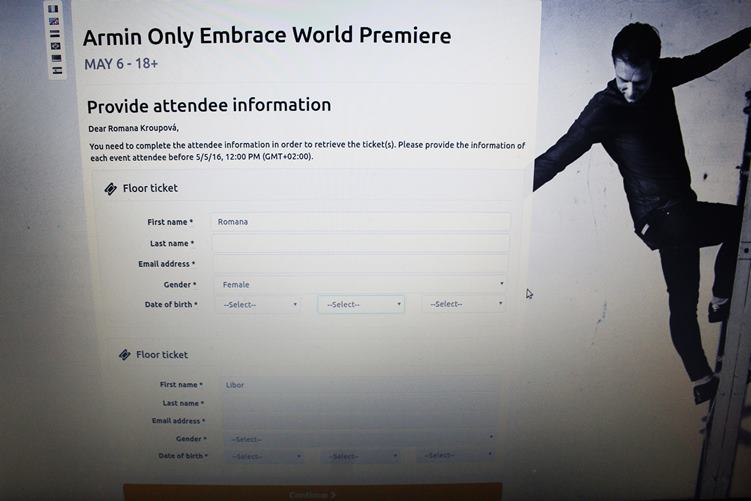
Task: Open the Gender dropdown for Libor's ticket
Action: coord(360,439)
